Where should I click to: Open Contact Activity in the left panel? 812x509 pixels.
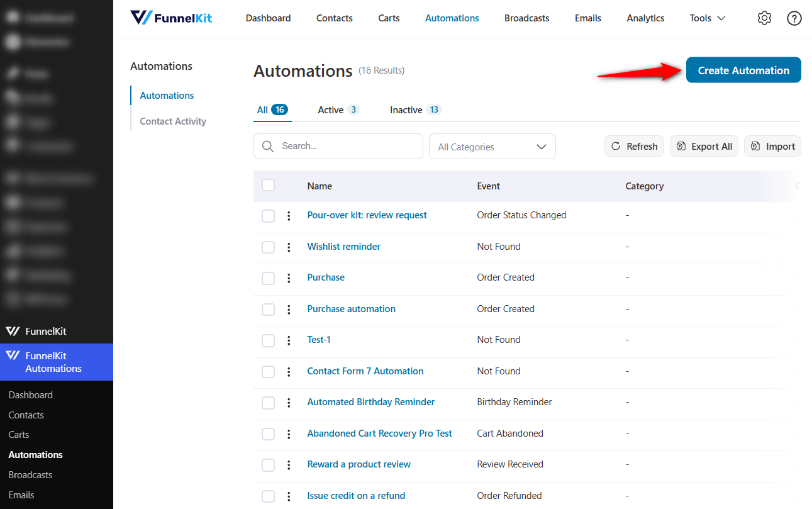pos(173,121)
